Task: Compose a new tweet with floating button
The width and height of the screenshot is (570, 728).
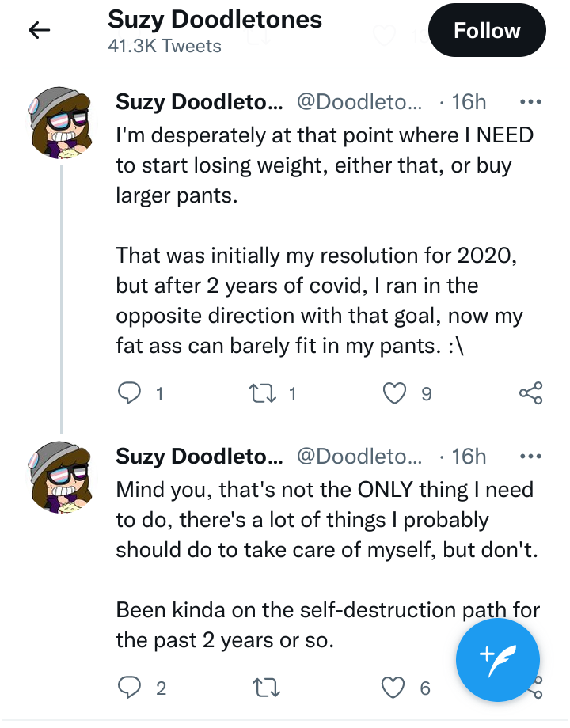Action: [497, 660]
